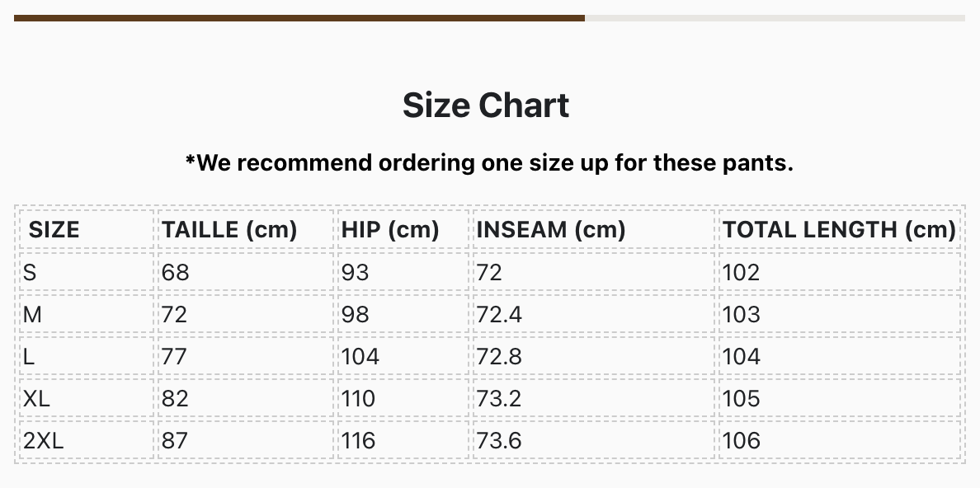Click the XL size row label

click(x=37, y=398)
